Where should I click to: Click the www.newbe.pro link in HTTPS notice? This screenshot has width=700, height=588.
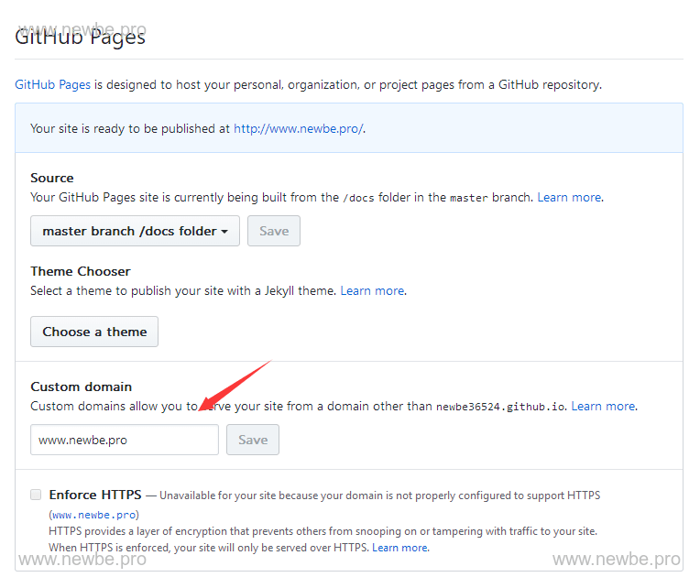tap(94, 515)
